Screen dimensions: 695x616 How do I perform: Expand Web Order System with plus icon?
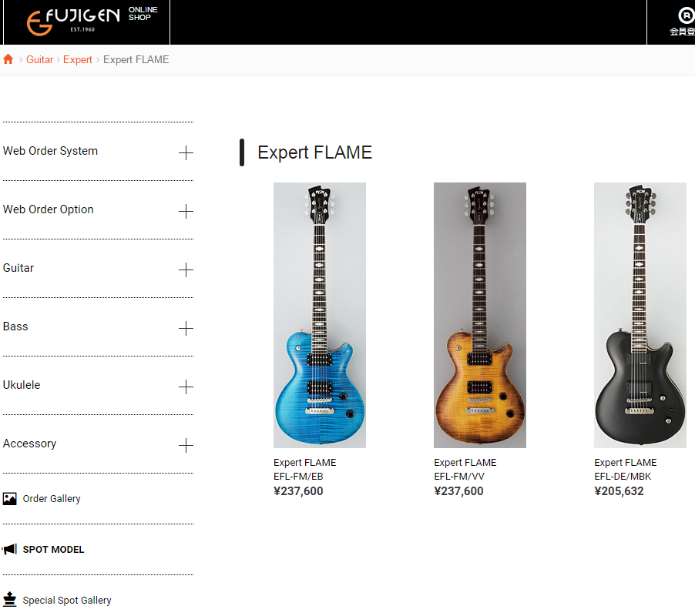186,152
